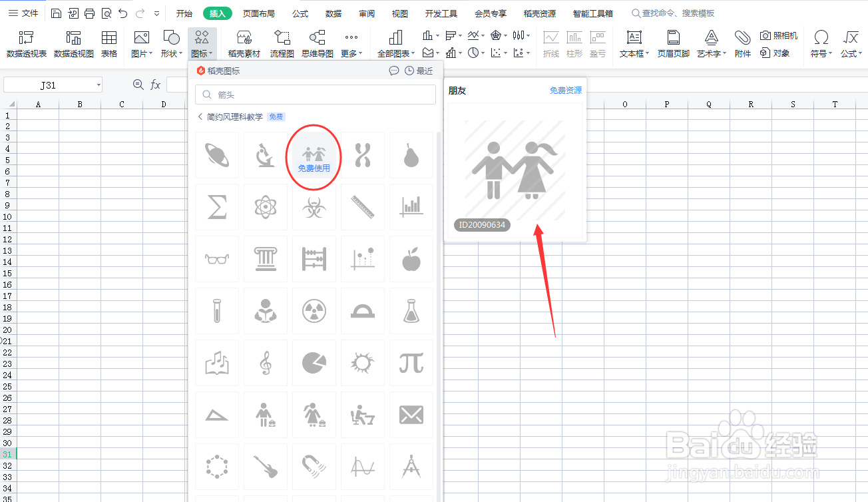Open the 形状 shapes dropdown
The height and width of the screenshot is (502, 868).
click(x=171, y=44)
